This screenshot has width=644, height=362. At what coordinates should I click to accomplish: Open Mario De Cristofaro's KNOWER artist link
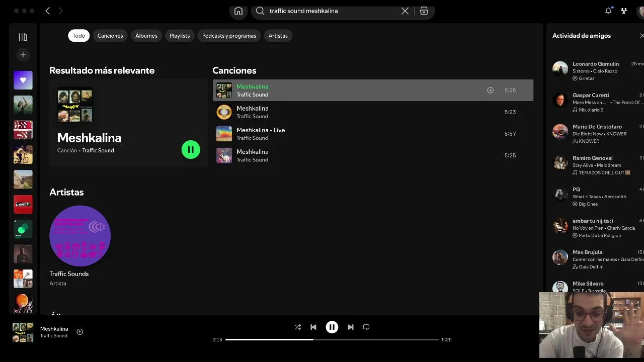589,141
